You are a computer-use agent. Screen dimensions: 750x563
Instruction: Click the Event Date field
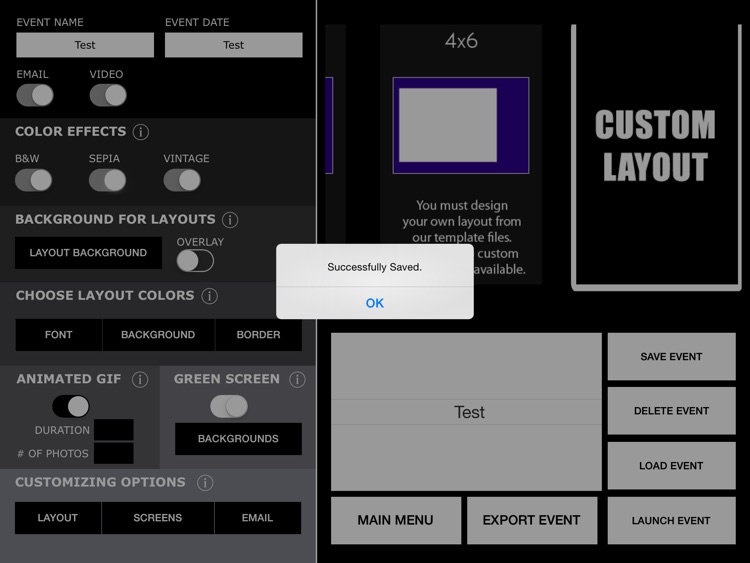(x=234, y=45)
